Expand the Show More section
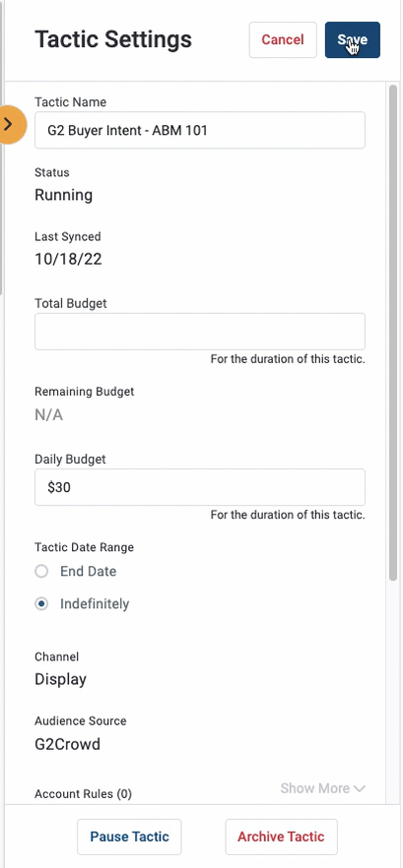This screenshot has height=868, width=403. [322, 788]
